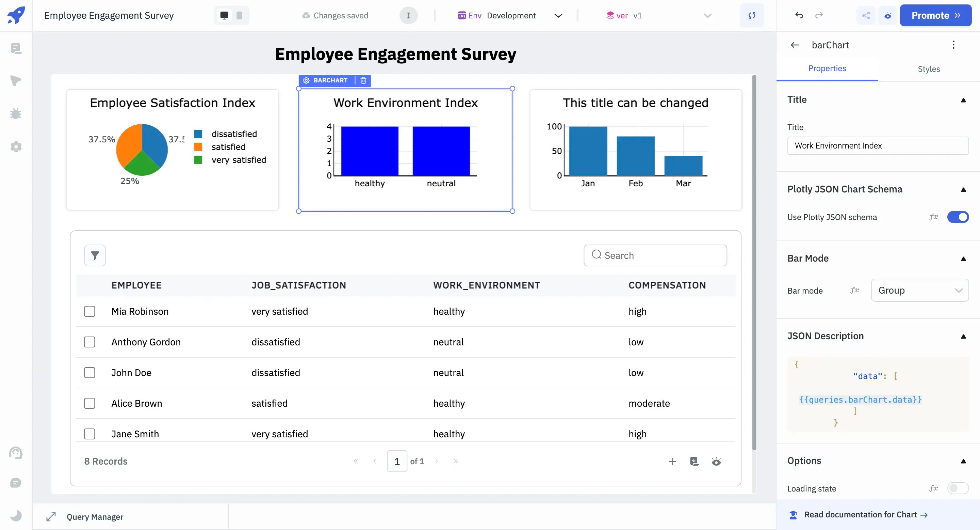The width and height of the screenshot is (980, 530).
Task: Open Read documentation for Chart link
Action: coord(860,514)
